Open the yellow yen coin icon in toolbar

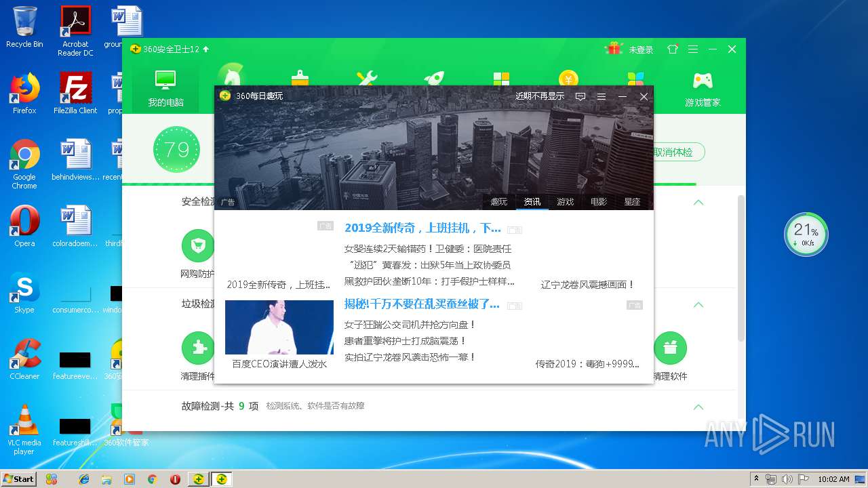[x=568, y=77]
